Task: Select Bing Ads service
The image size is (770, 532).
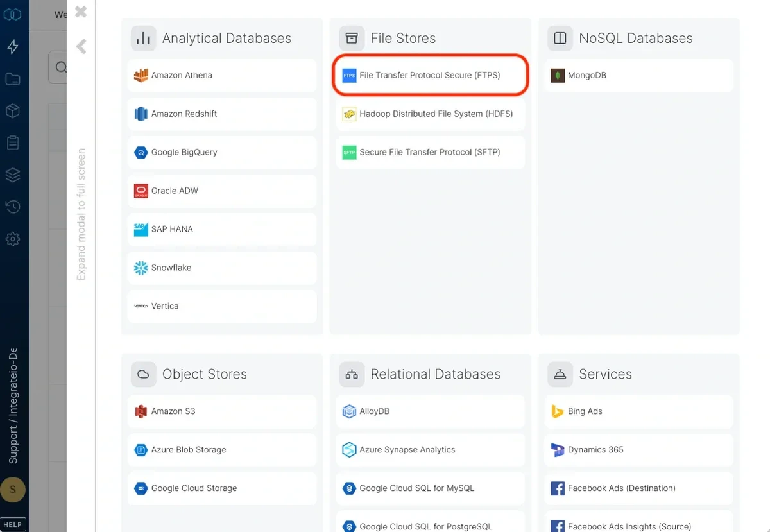Action: 639,411
